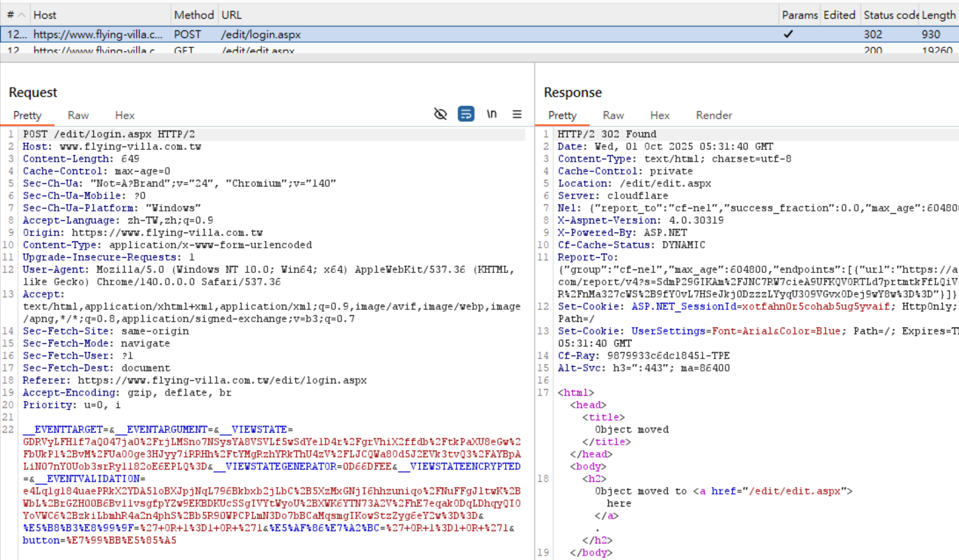Switch Request view to Raw tab
The image size is (959, 560).
(78, 115)
